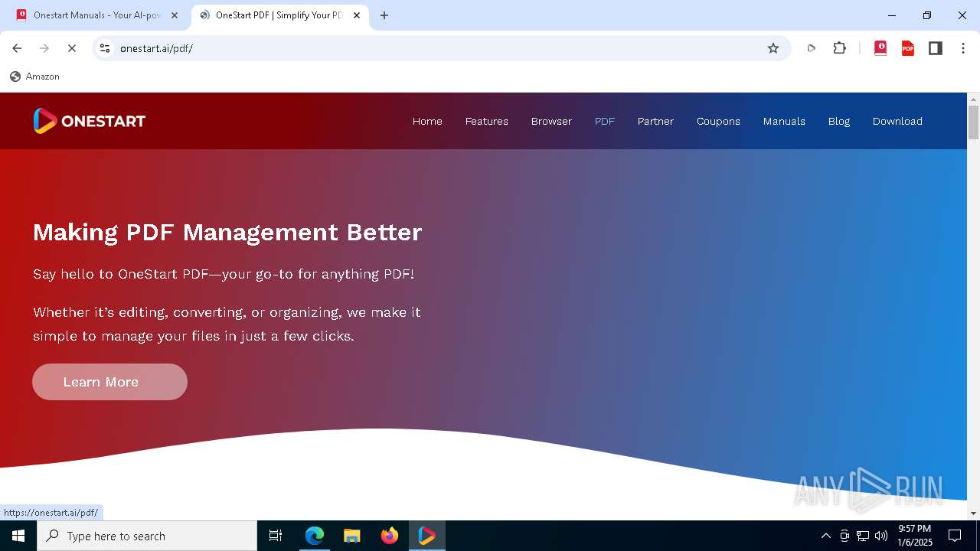Open Partner in the site menu
Viewport: 980px width, 551px height.
[x=655, y=121]
